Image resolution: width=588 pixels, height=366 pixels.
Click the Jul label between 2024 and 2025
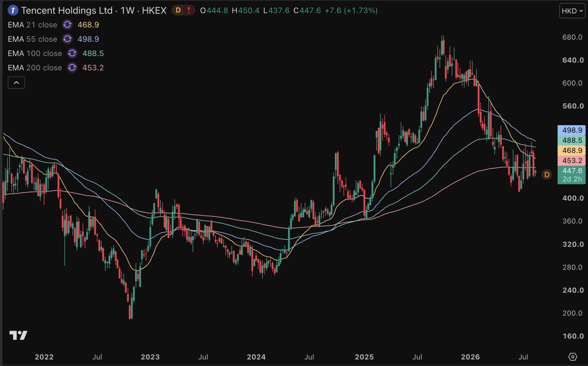tap(309, 357)
